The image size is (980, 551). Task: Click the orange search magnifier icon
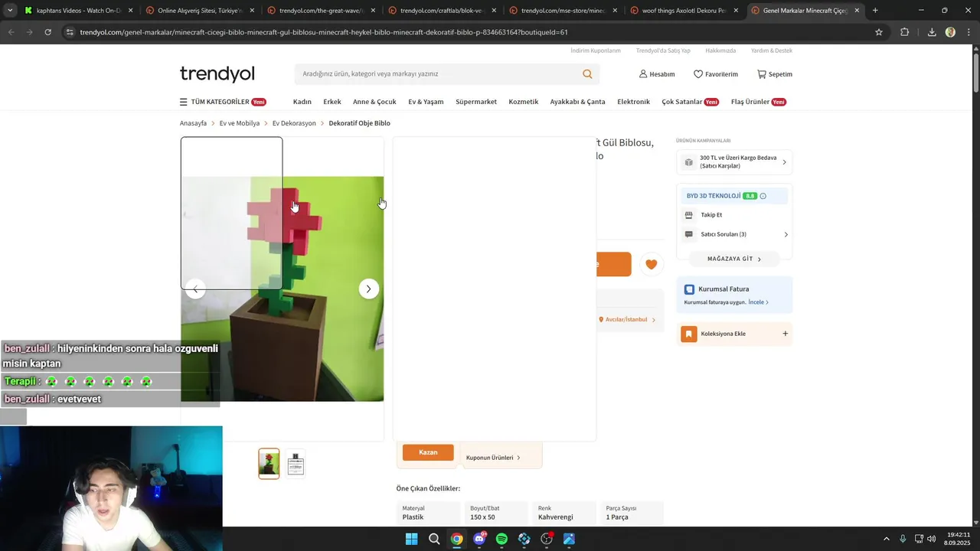coord(587,74)
